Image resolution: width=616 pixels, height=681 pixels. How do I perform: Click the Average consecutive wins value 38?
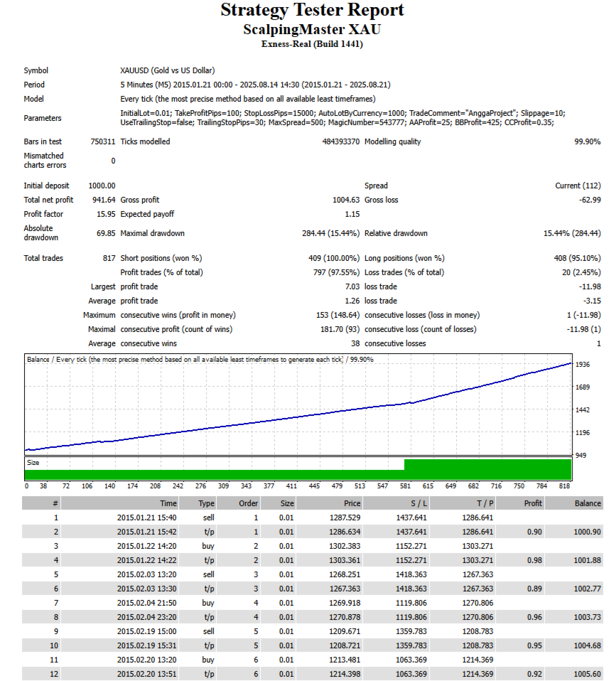click(355, 343)
